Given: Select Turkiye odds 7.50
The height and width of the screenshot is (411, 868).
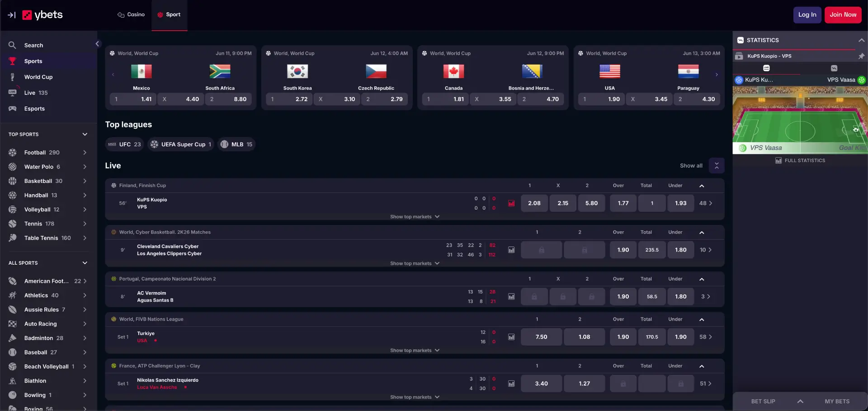Looking at the screenshot, I should point(541,337).
